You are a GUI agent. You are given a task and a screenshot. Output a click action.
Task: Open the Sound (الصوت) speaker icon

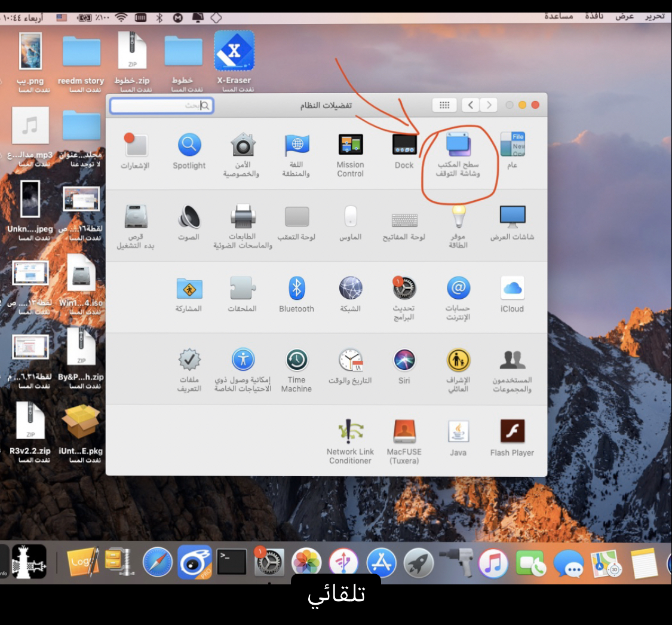(x=189, y=216)
